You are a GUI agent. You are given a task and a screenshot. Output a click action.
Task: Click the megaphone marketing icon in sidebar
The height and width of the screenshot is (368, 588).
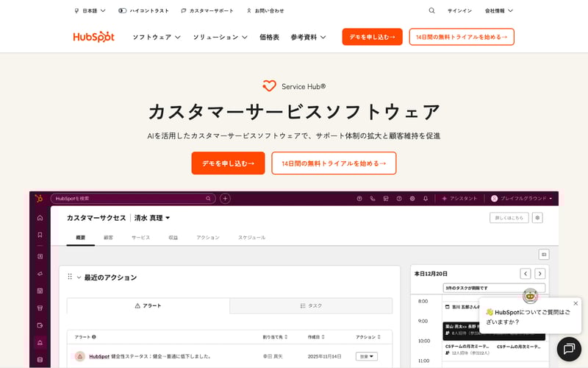[40, 273]
